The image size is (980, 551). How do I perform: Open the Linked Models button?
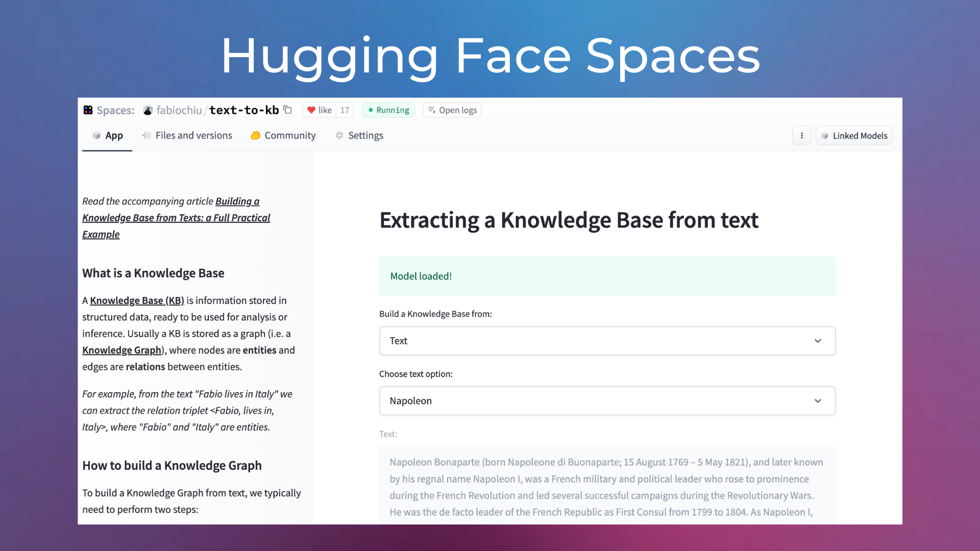click(x=854, y=136)
